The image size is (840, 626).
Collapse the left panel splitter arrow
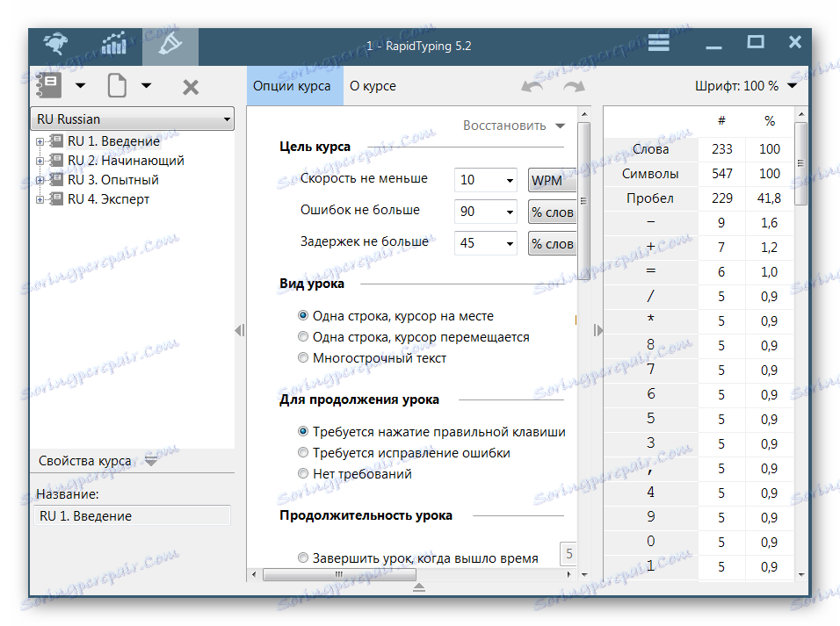pyautogui.click(x=240, y=330)
